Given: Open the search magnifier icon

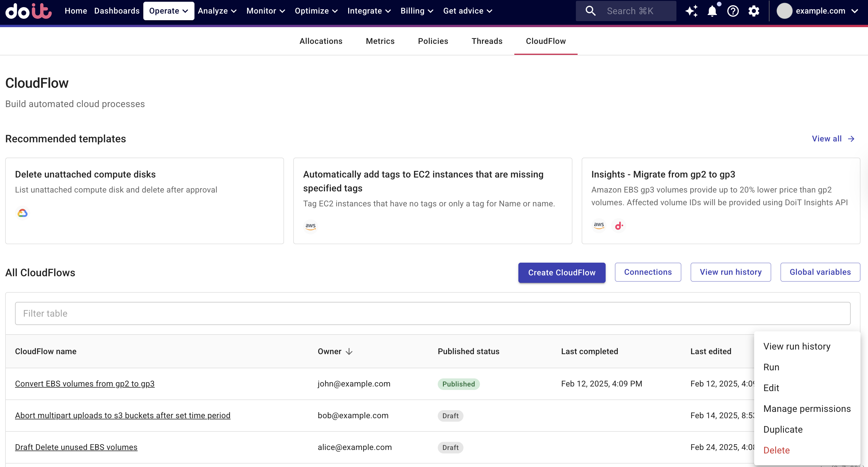Looking at the screenshot, I should 590,11.
